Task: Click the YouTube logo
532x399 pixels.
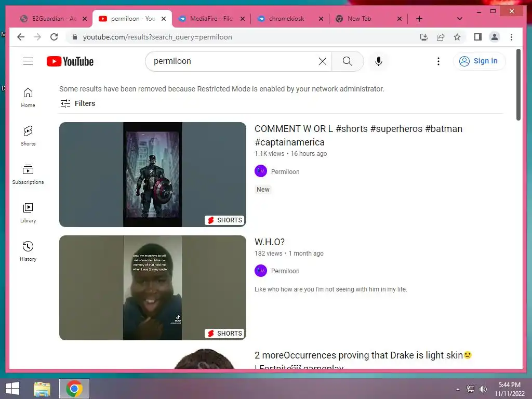Action: 70,61
